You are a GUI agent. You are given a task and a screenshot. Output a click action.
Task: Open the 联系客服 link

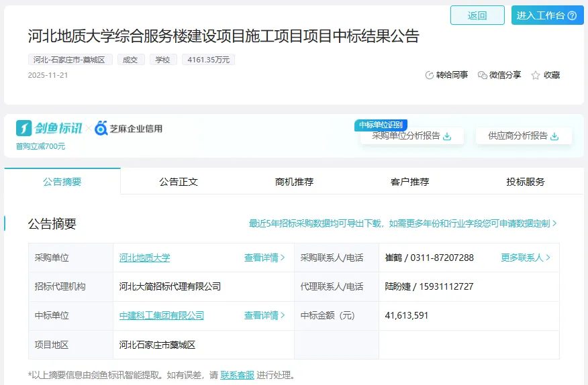(237, 375)
